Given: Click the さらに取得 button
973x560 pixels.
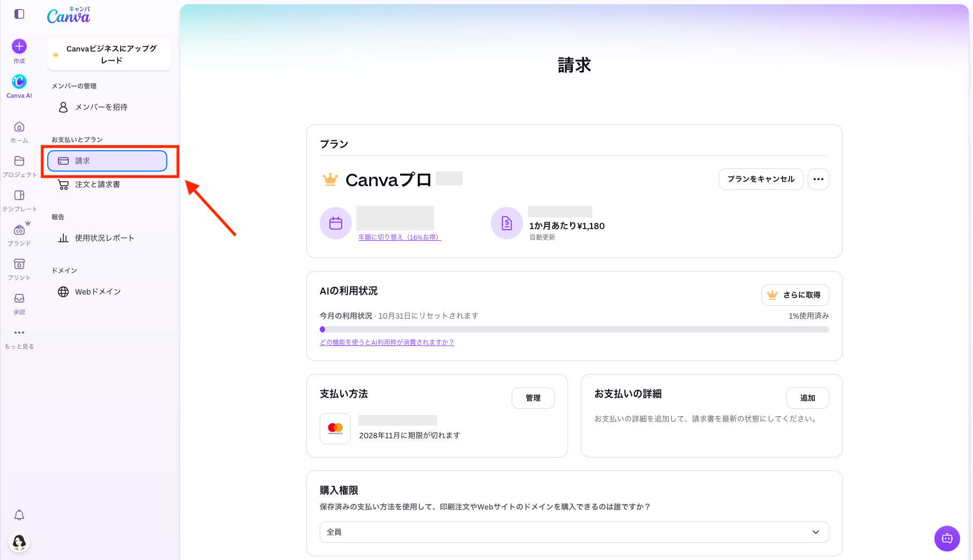Looking at the screenshot, I should [x=795, y=295].
